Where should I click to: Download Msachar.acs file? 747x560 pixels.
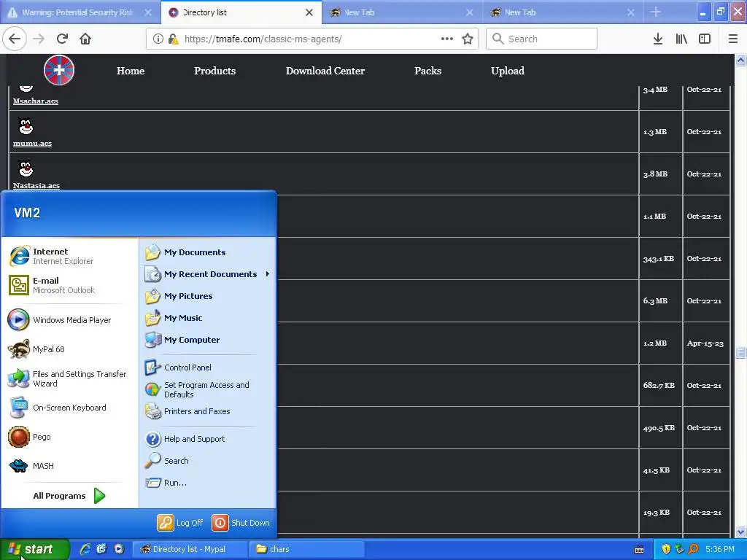pyautogui.click(x=36, y=101)
